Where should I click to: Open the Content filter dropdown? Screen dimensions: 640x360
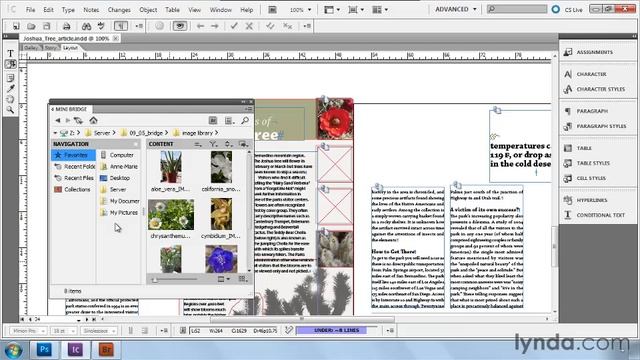click(213, 144)
